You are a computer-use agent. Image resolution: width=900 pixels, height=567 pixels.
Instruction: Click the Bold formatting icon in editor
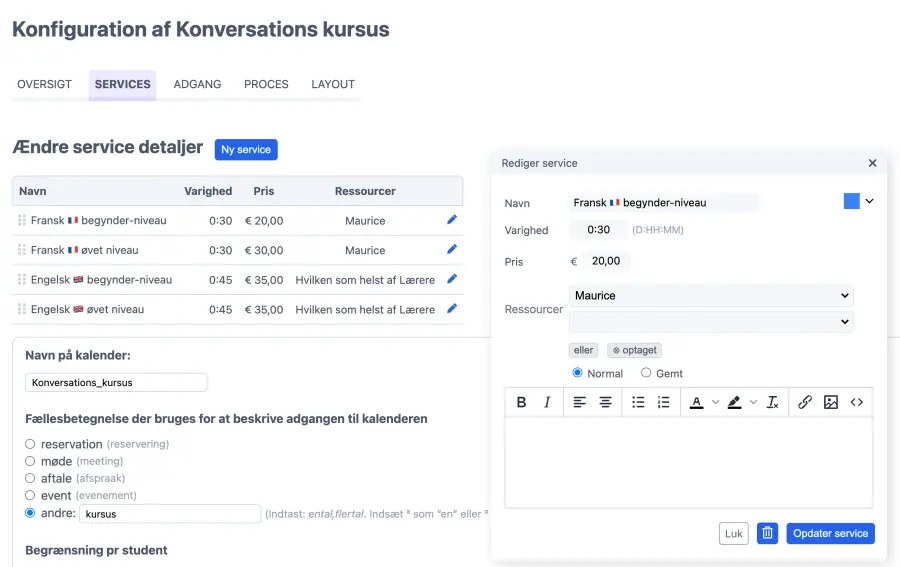[521, 402]
